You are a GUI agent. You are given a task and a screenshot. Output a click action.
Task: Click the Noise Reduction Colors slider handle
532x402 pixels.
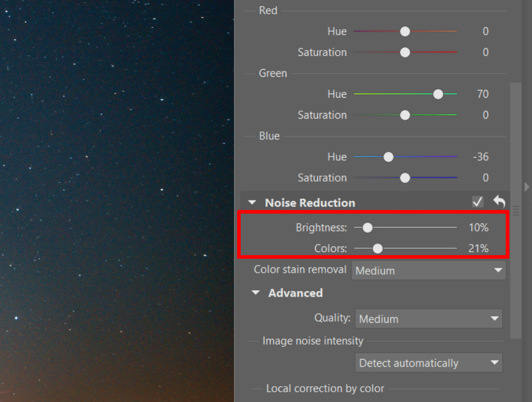coord(378,249)
